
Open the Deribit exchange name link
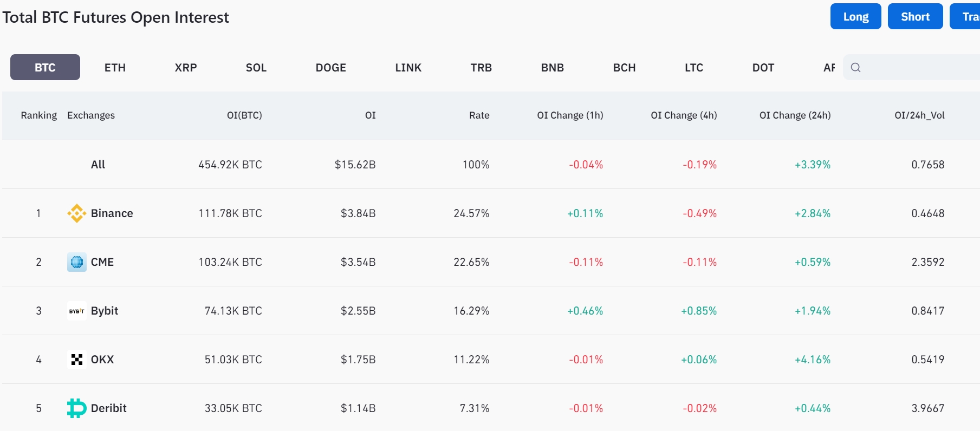pos(108,408)
